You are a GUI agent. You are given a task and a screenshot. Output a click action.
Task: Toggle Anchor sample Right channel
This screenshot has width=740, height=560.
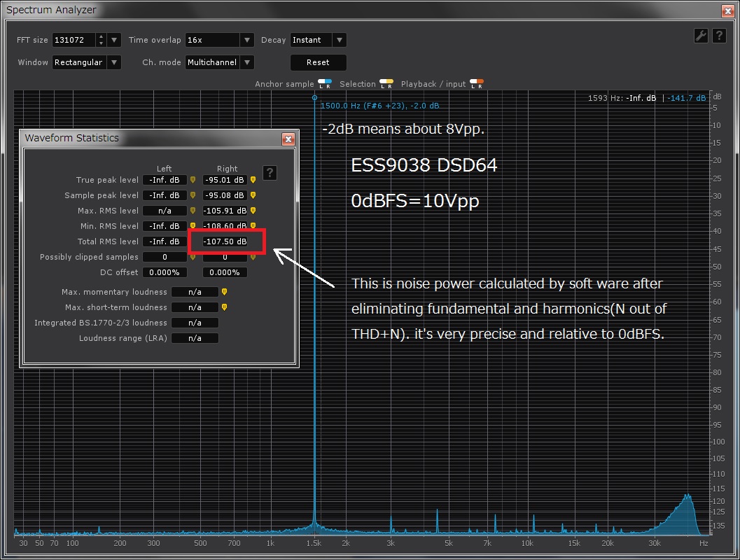[x=328, y=84]
